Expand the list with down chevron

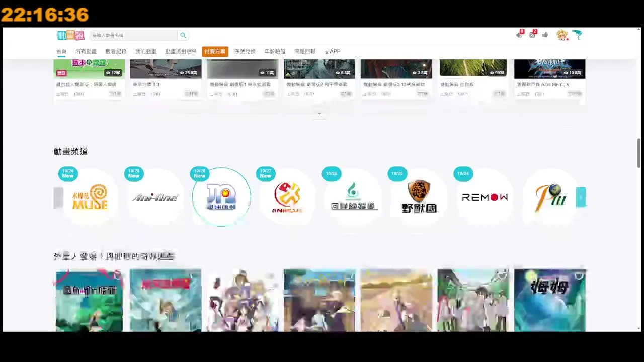[319, 113]
